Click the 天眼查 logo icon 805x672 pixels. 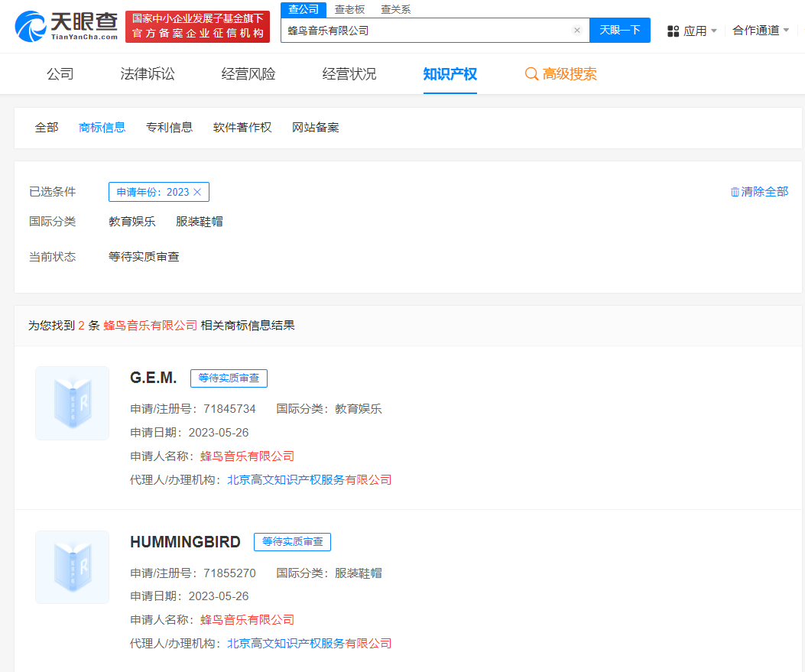click(28, 26)
